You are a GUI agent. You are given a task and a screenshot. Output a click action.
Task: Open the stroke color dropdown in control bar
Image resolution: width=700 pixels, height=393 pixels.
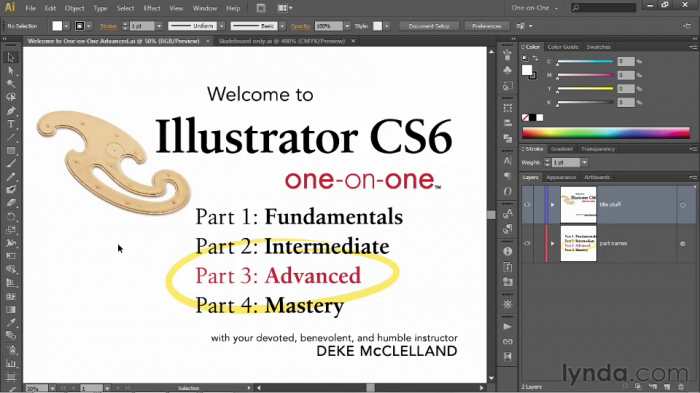[89, 26]
